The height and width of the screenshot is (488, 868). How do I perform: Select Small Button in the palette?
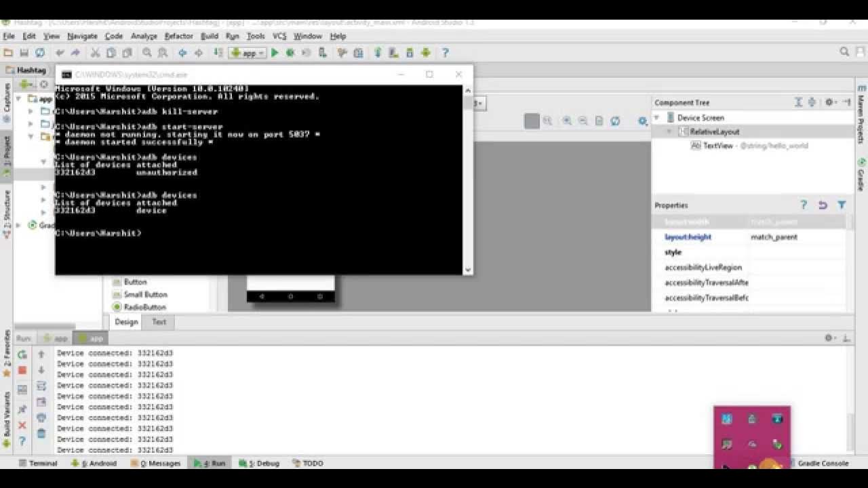point(140,295)
